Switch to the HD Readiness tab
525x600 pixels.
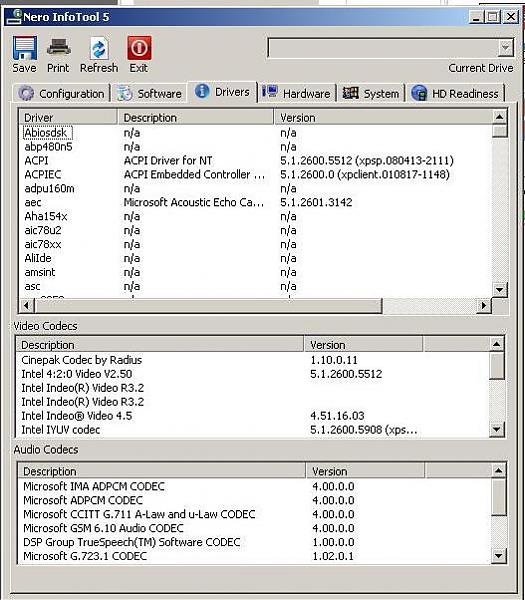click(455, 93)
